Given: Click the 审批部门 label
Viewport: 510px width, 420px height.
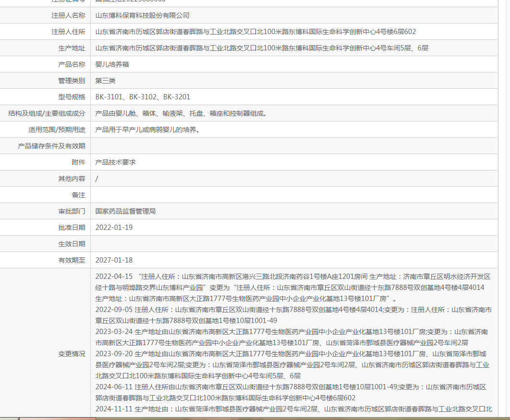Looking at the screenshot, I should click(x=72, y=211).
